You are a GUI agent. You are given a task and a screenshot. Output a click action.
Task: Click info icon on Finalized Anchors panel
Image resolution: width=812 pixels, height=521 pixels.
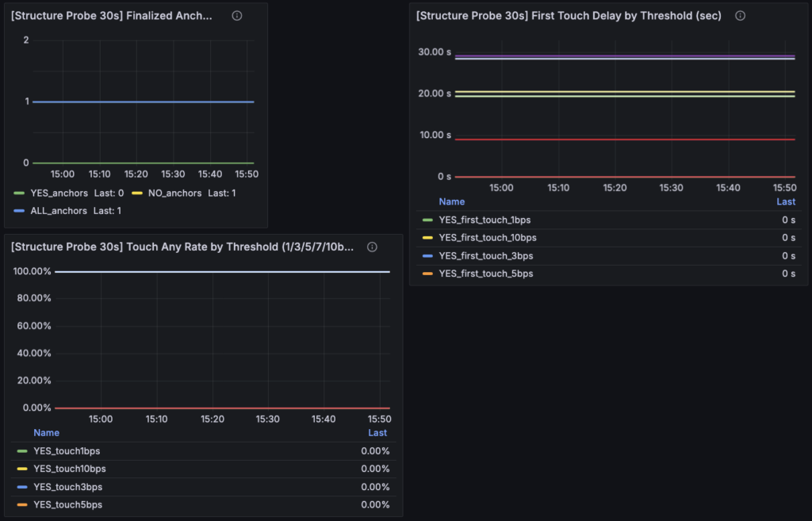[236, 16]
